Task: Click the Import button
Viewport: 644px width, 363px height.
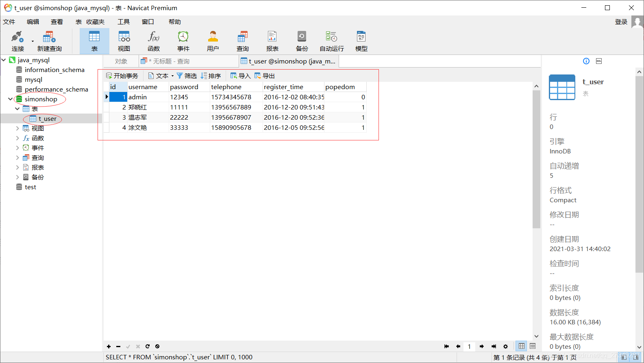Action: [x=240, y=76]
